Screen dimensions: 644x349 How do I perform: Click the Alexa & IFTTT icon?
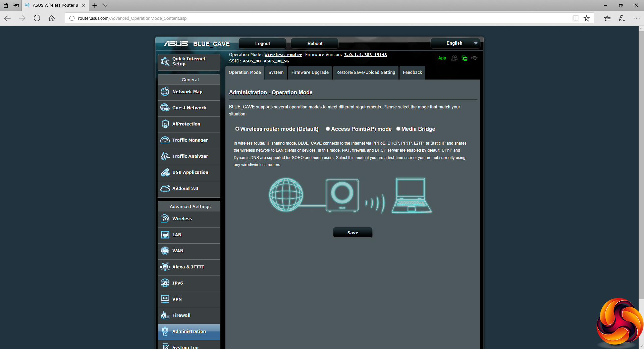point(165,267)
